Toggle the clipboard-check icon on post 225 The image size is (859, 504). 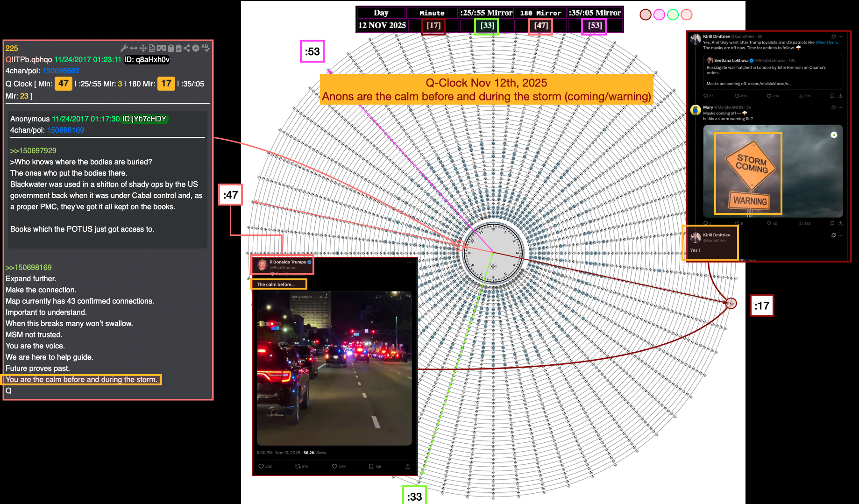click(178, 48)
